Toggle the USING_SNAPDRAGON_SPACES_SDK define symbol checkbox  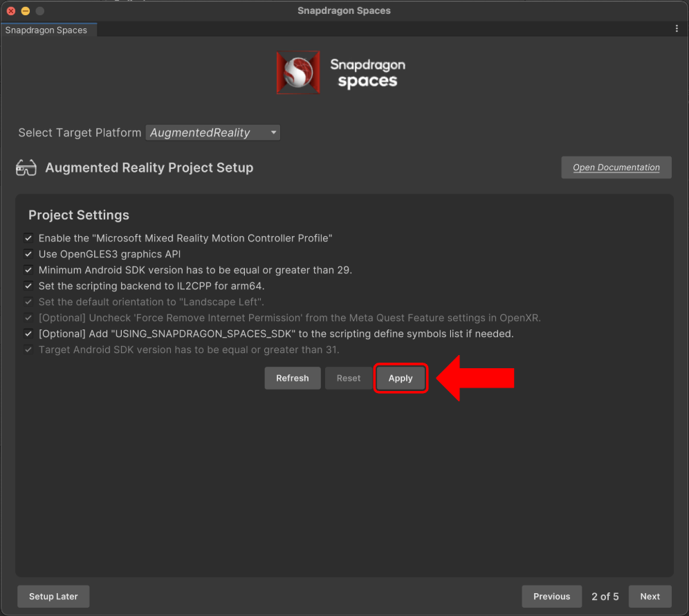tap(28, 334)
